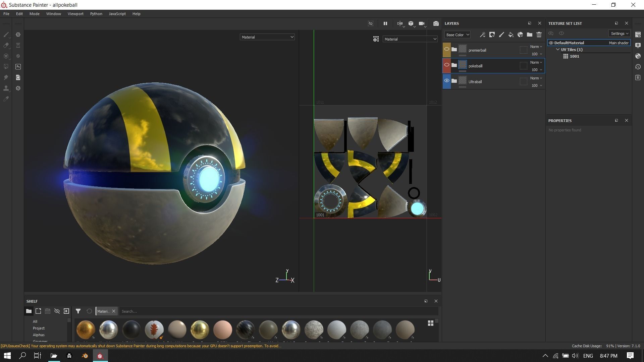This screenshot has height=362, width=644.
Task: Select the Polygon Fill tool
Action: (6, 67)
